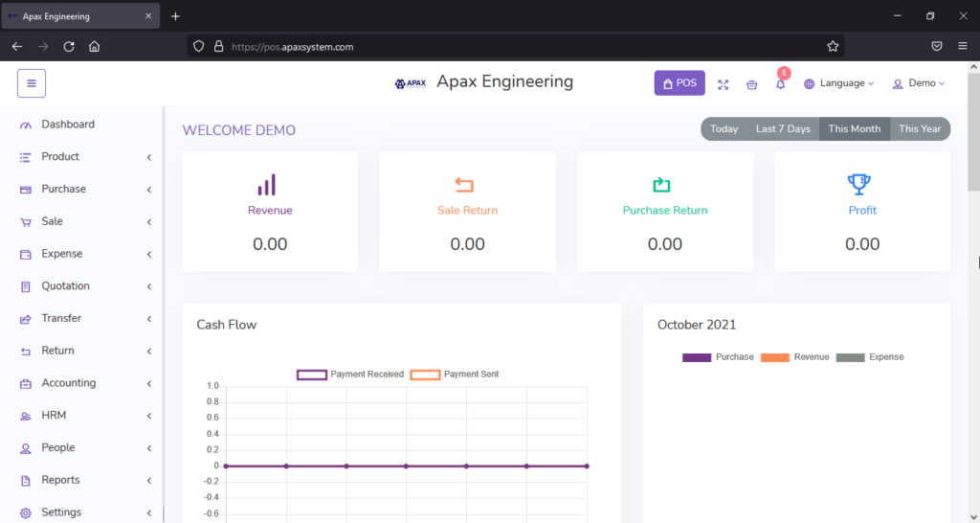
Task: Select the Today filter tab
Action: click(724, 129)
